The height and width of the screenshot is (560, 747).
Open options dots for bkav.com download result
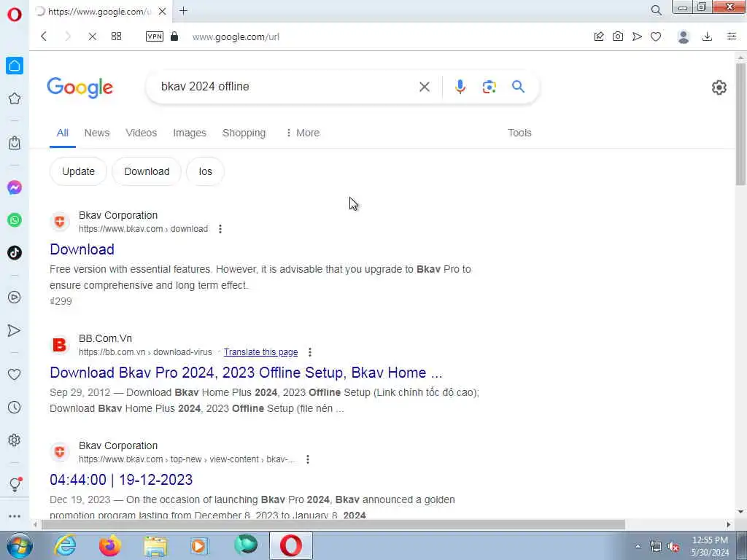[220, 229]
